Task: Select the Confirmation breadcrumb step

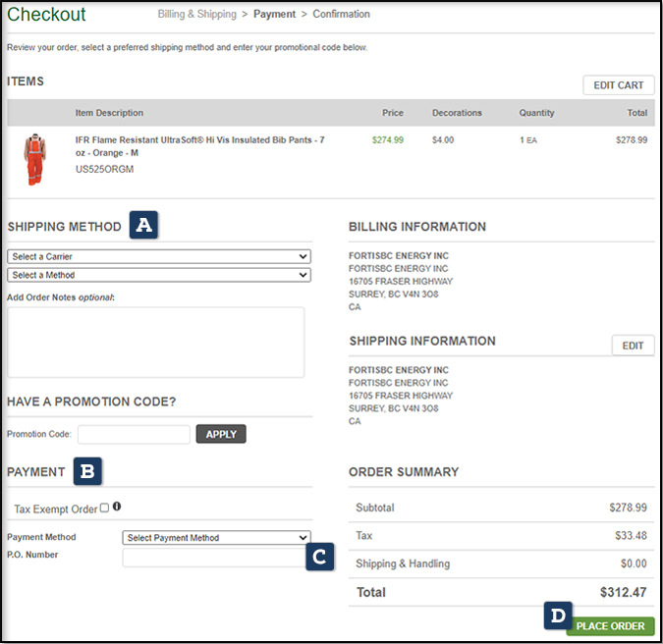Action: 341,15
